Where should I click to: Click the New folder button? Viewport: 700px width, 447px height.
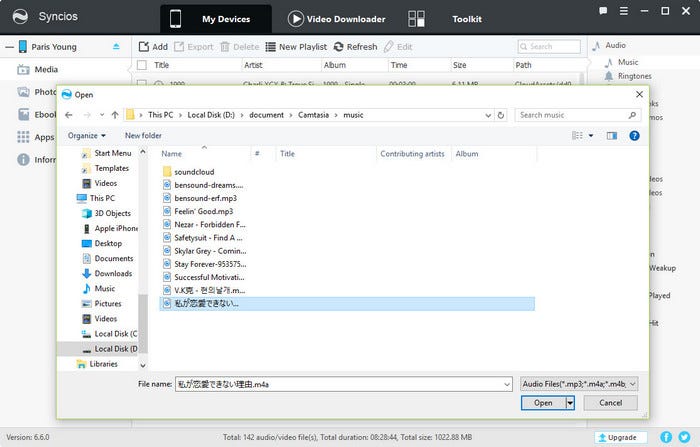point(143,136)
